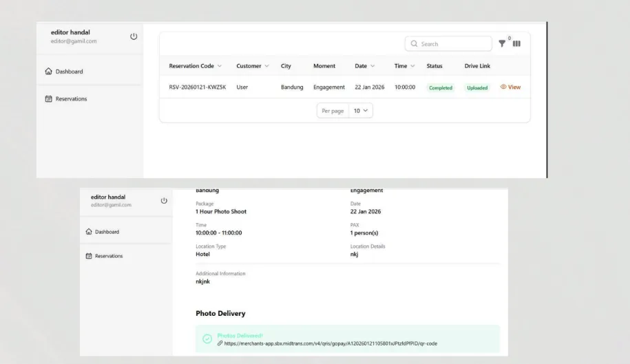630x364 pixels.
Task: Click the home icon in lower sidebar
Action: [x=89, y=232]
